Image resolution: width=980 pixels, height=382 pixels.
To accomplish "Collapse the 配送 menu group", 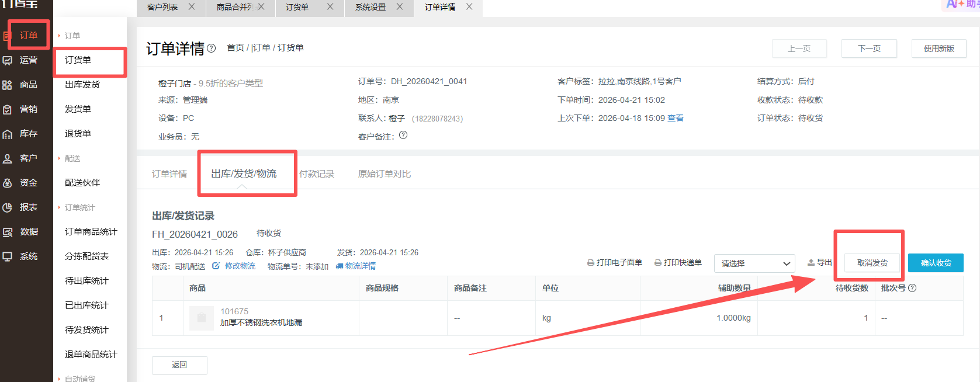I will 69,158.
